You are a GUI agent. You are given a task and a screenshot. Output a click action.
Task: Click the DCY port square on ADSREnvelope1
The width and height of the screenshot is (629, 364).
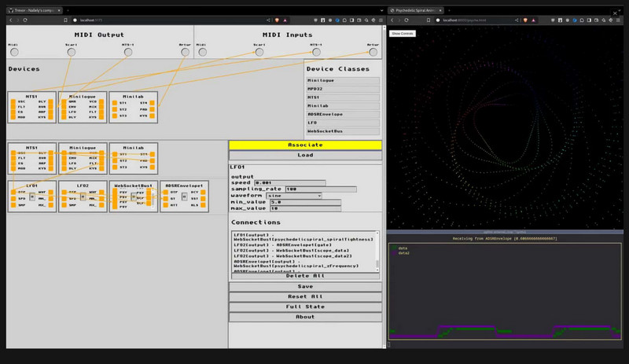pyautogui.click(x=203, y=193)
